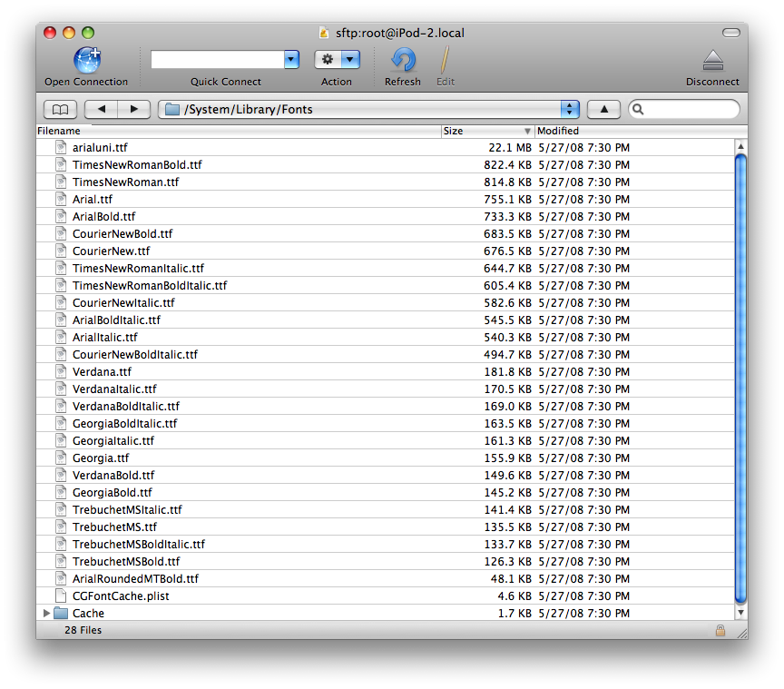Select ArialItalic.ttf row
Viewport: 784px width, 689px height.
(385, 338)
